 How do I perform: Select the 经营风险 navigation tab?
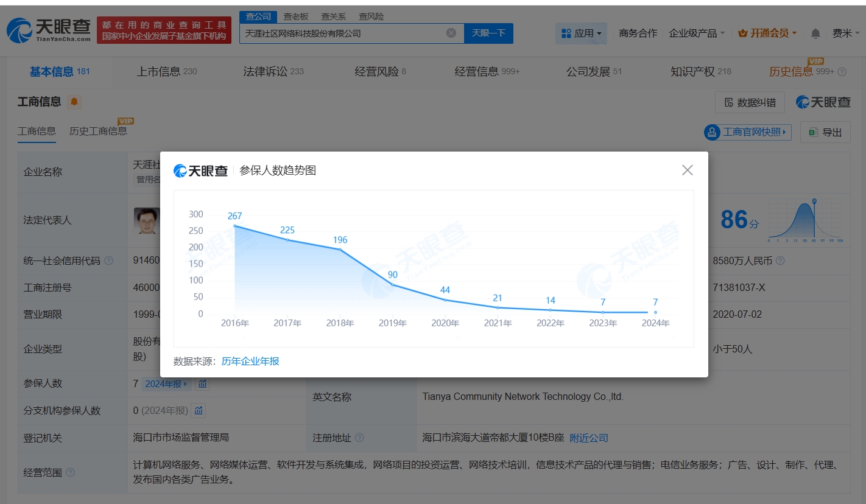381,71
